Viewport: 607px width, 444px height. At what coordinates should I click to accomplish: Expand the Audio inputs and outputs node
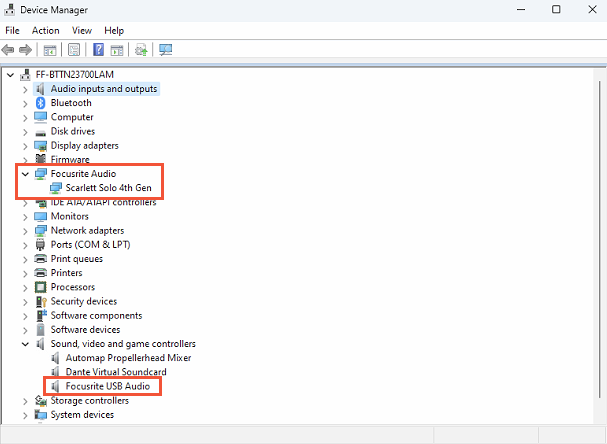point(25,89)
